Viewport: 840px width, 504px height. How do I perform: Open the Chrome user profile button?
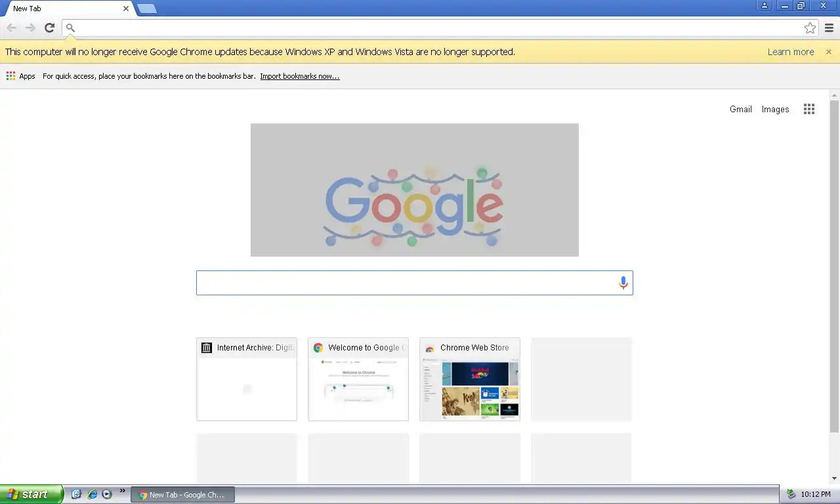click(765, 5)
